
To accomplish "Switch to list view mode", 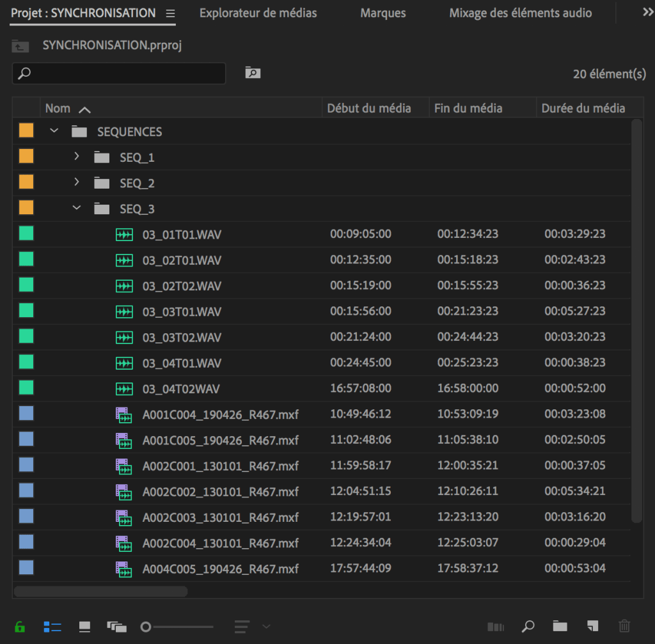I will (x=52, y=627).
